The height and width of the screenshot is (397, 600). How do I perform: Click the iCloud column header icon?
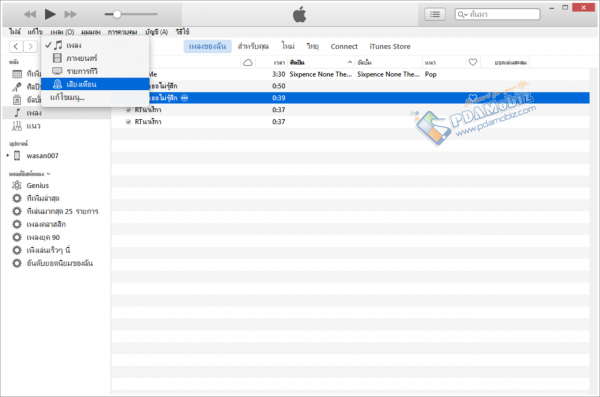click(248, 62)
